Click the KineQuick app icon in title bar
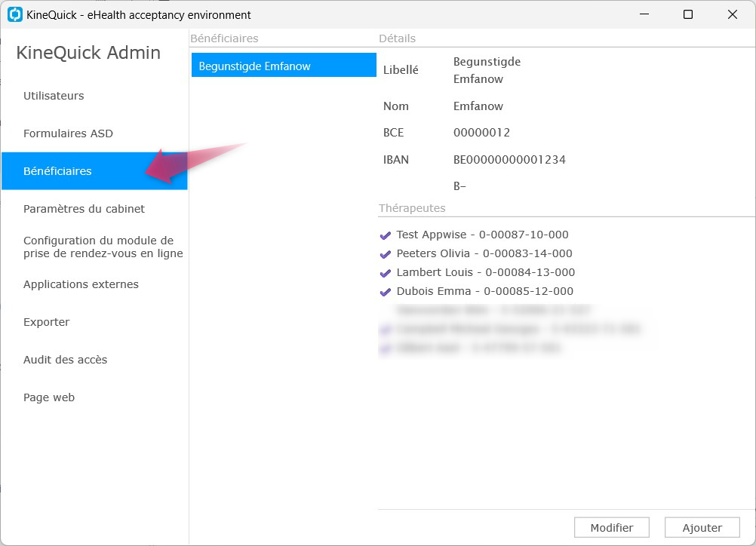This screenshot has height=546, width=756. pyautogui.click(x=15, y=14)
